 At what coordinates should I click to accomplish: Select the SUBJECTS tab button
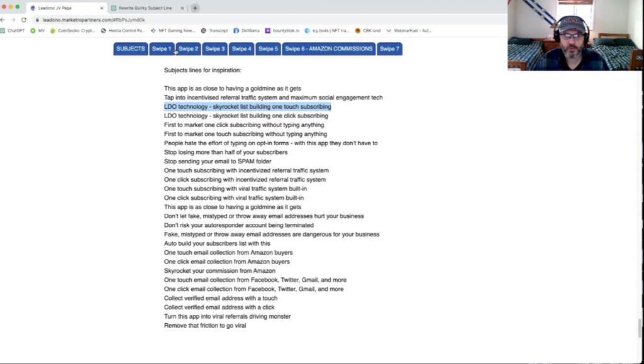(x=130, y=49)
